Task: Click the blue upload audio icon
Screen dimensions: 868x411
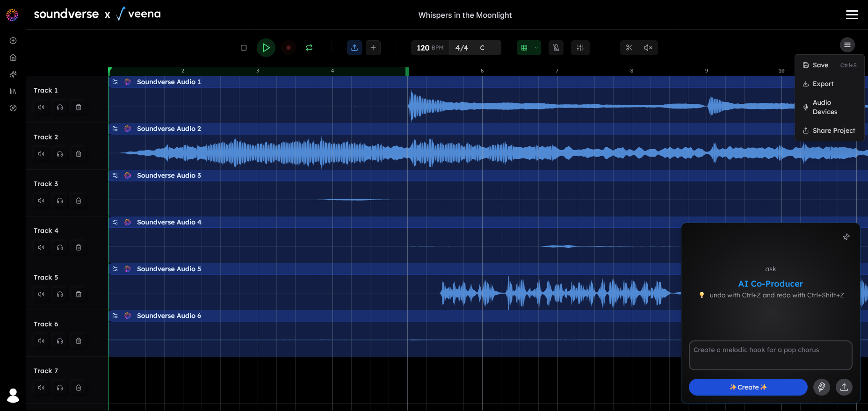Action: tap(354, 48)
